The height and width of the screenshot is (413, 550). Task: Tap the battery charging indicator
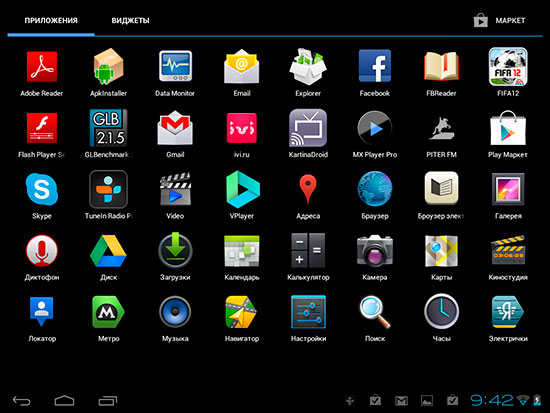(537, 400)
